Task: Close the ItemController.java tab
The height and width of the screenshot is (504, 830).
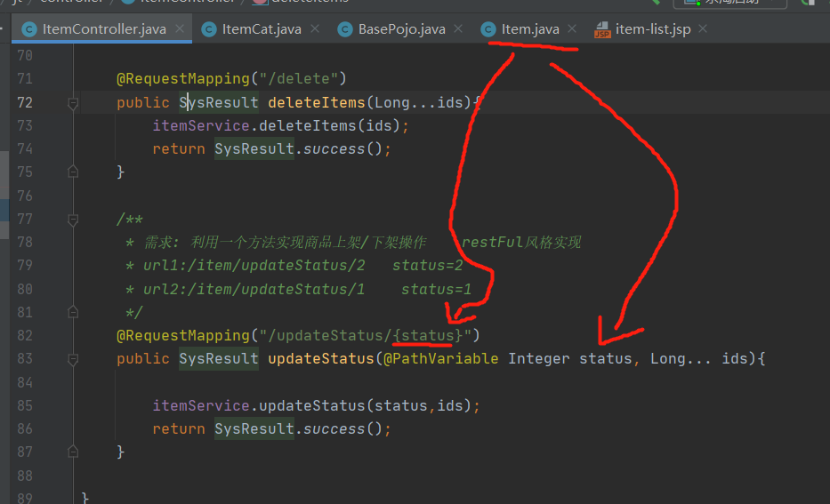Action: pyautogui.click(x=180, y=28)
